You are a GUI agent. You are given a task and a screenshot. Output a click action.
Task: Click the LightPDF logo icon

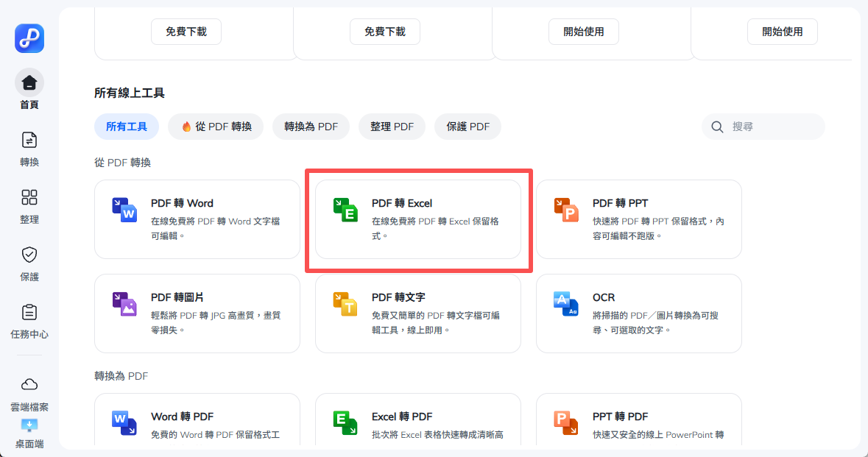(29, 38)
